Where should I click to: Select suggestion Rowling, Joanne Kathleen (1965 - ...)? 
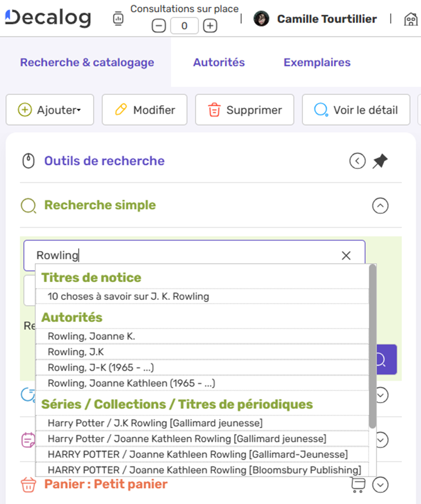[131, 383]
